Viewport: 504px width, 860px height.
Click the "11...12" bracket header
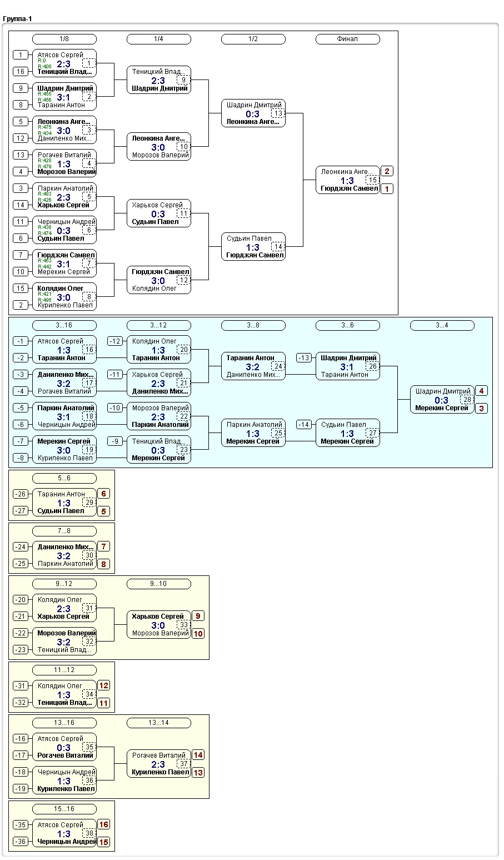[x=64, y=670]
